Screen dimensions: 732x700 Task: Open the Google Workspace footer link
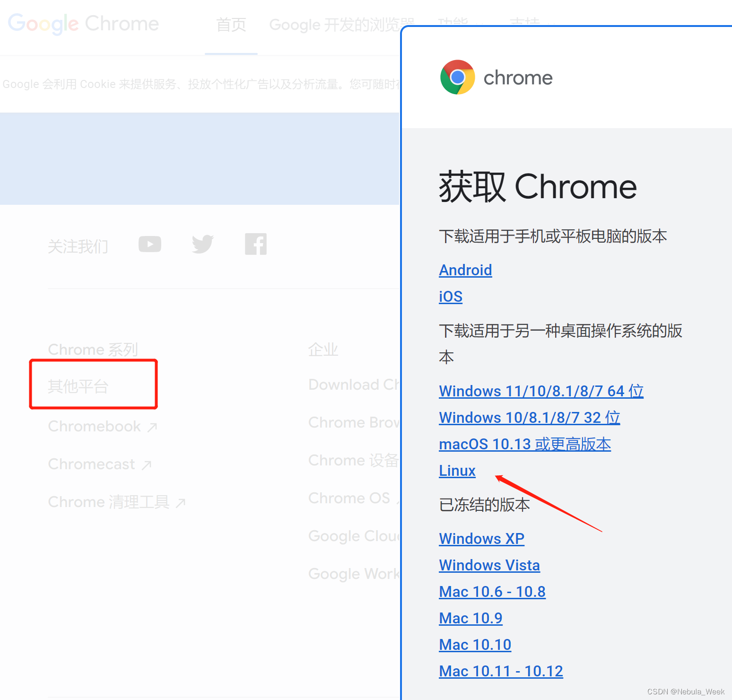click(354, 574)
